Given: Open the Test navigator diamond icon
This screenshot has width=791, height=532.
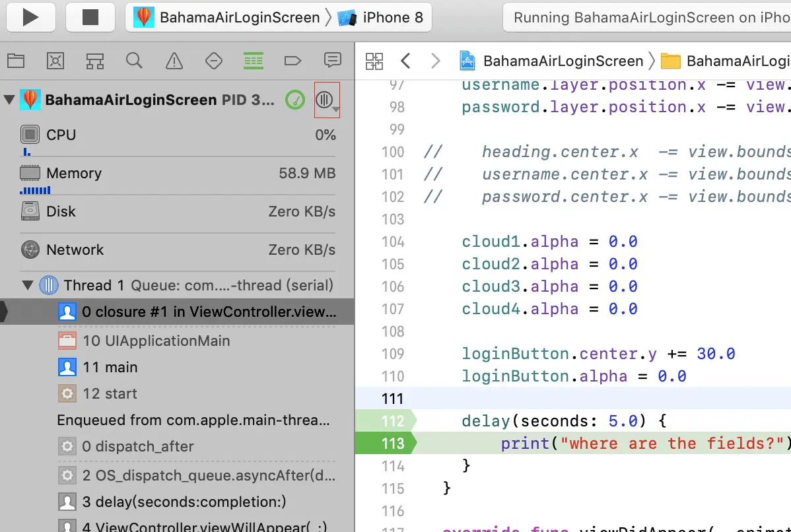Looking at the screenshot, I should 214,61.
